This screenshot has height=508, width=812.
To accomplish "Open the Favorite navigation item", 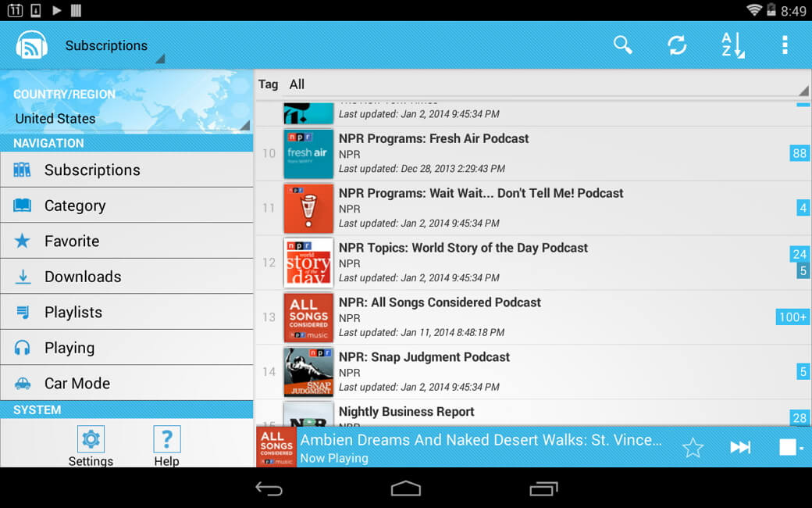I will click(x=126, y=241).
